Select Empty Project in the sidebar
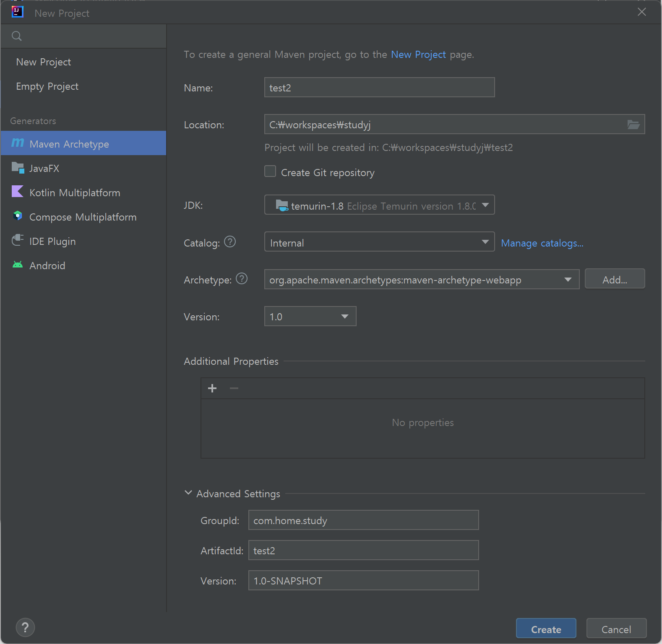Viewport: 662px width, 644px height. (83, 86)
